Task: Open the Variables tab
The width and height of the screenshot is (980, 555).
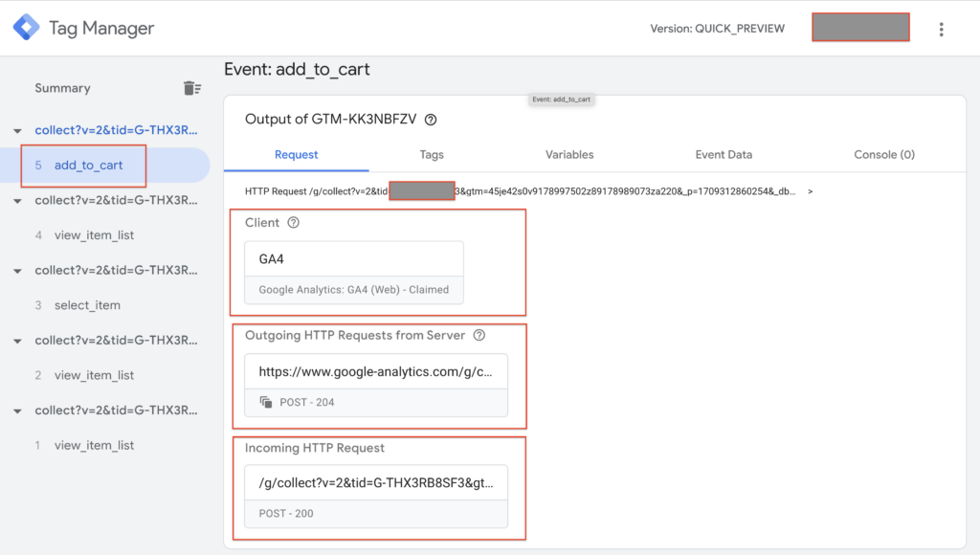Action: (569, 154)
